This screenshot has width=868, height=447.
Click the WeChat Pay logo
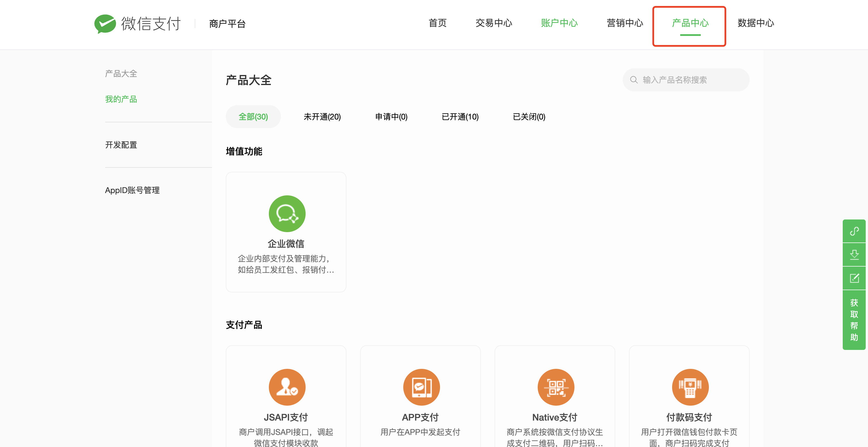pos(138,24)
